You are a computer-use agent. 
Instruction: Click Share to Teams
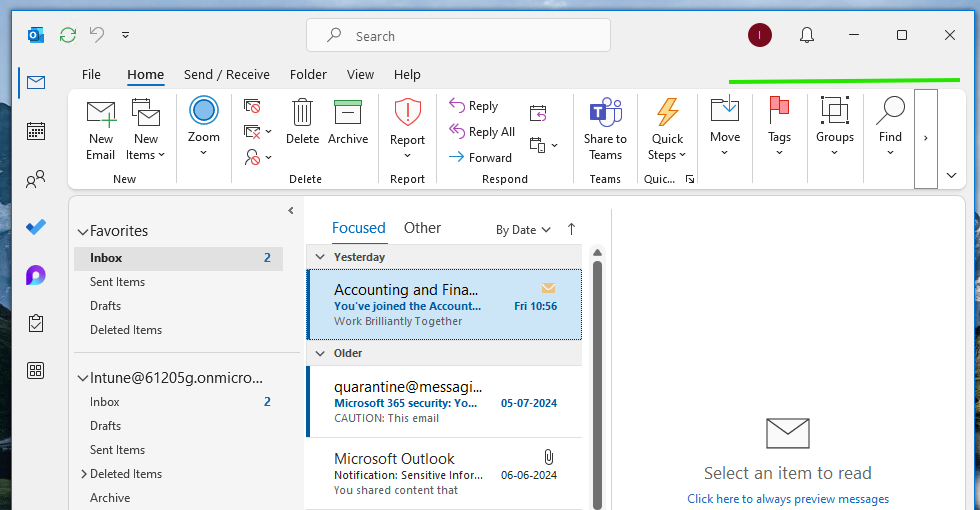605,129
